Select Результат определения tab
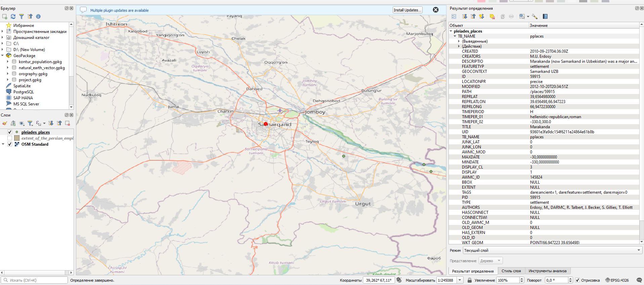The width and height of the screenshot is (644, 285). click(x=473, y=271)
